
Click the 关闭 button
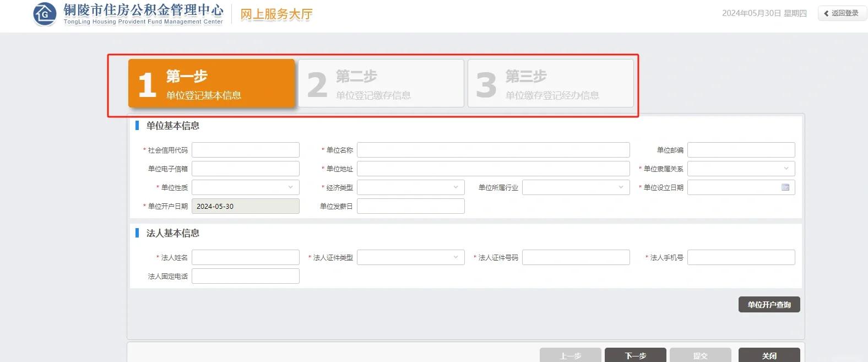[769, 355]
